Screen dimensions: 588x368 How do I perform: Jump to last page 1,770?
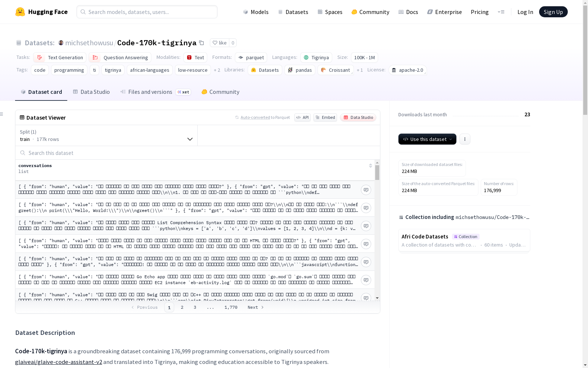(x=231, y=307)
